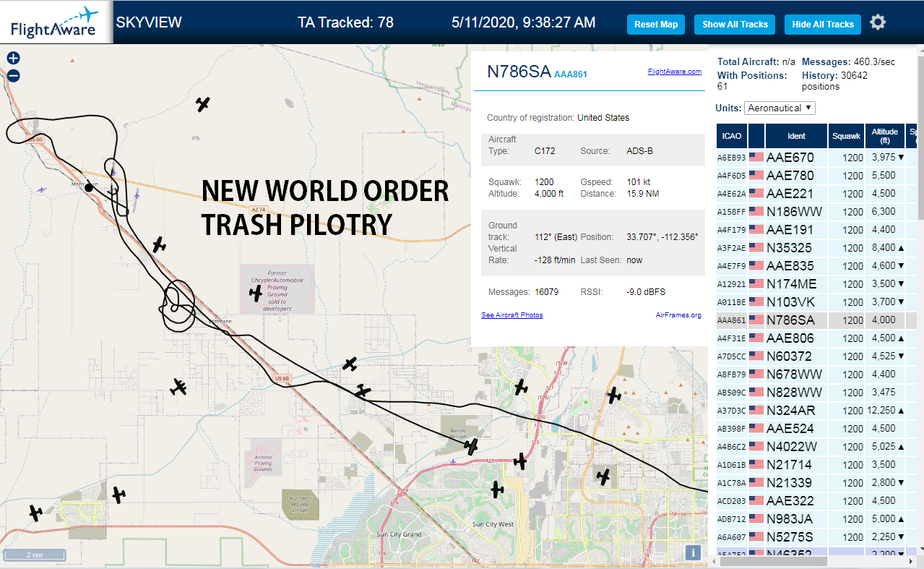Sort table by Ident column

[x=796, y=136]
